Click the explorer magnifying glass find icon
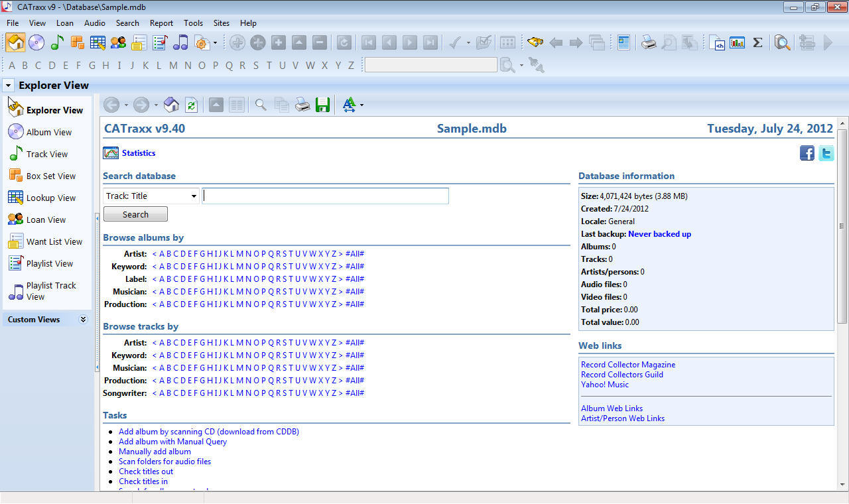 coord(261,105)
